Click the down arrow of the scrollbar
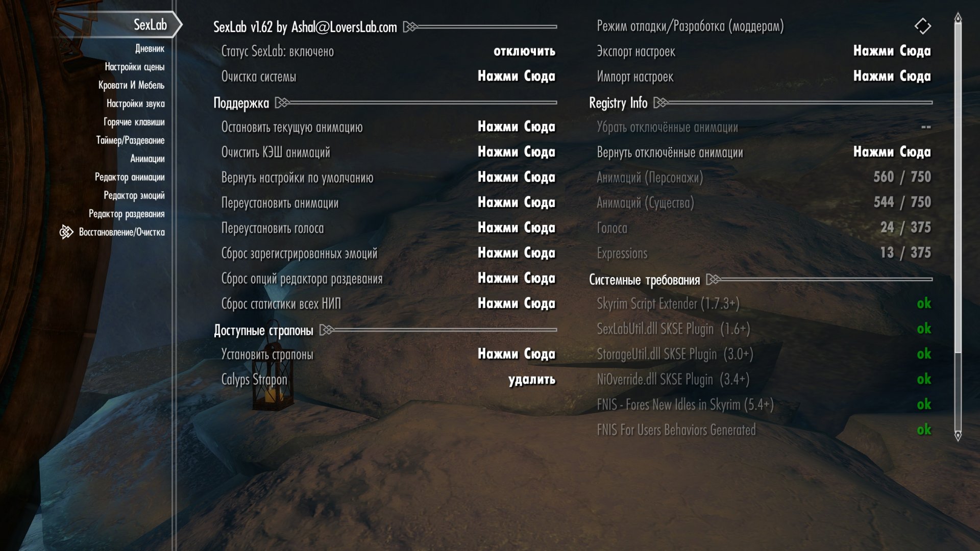The height and width of the screenshot is (551, 980). pyautogui.click(x=958, y=436)
